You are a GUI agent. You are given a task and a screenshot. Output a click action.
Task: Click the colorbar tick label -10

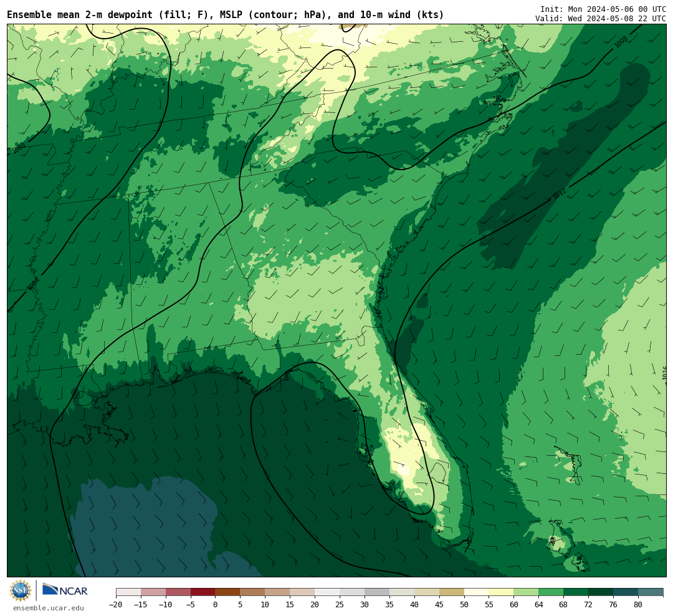click(166, 604)
